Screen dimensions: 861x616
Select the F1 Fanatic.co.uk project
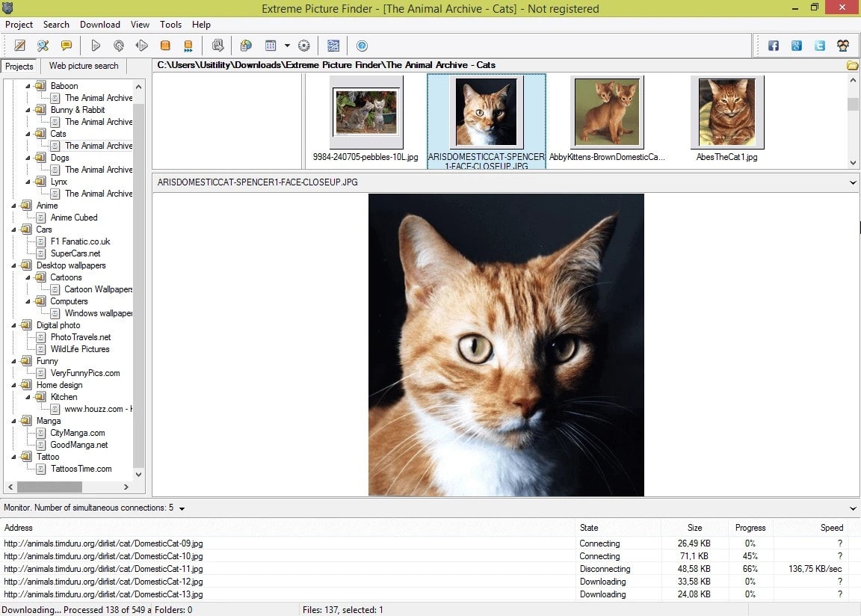[80, 241]
